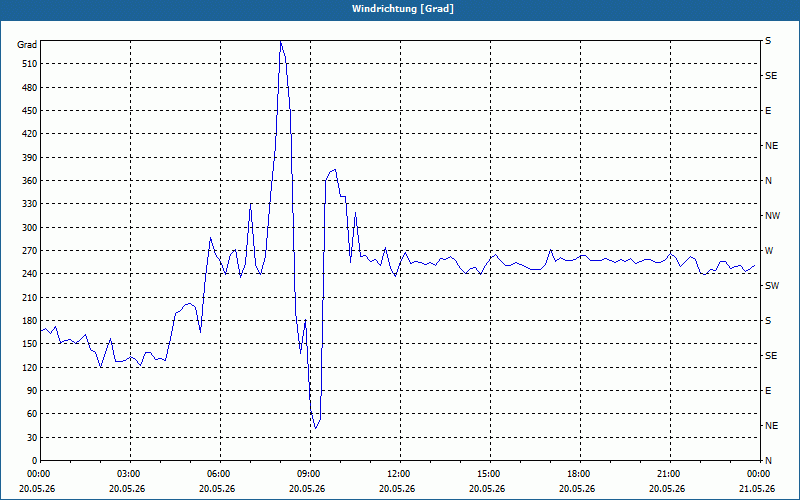Image resolution: width=800 pixels, height=500 pixels.
Task: Select the 450 y-axis tick label
Action: point(30,111)
